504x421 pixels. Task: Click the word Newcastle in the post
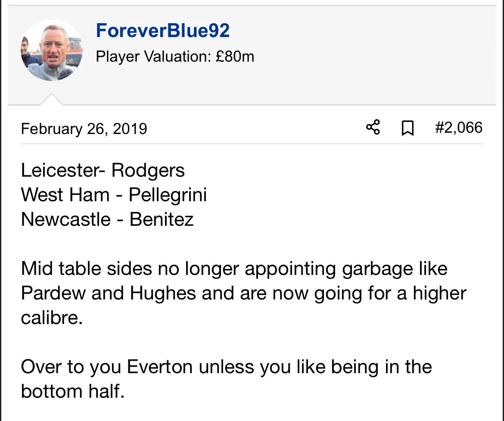(x=66, y=220)
